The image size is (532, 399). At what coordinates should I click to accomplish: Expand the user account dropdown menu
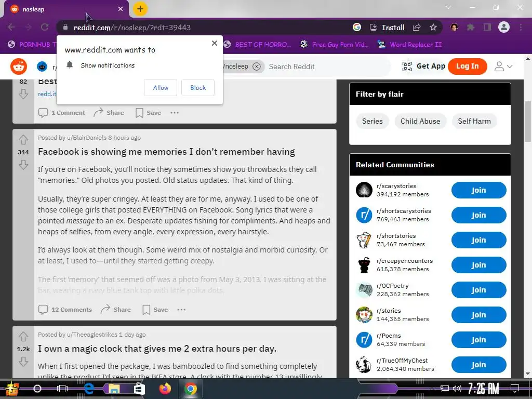(503, 66)
